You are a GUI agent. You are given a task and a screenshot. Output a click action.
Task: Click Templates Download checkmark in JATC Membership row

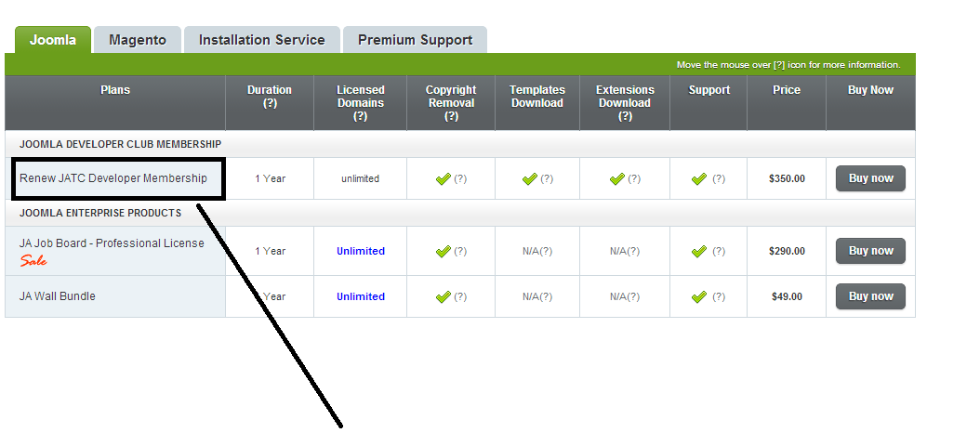(530, 179)
